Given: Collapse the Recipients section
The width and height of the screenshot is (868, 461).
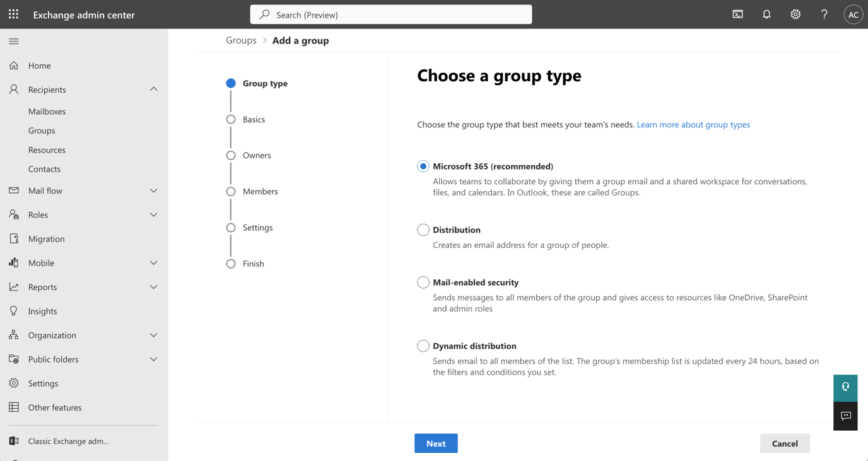Looking at the screenshot, I should coord(153,89).
